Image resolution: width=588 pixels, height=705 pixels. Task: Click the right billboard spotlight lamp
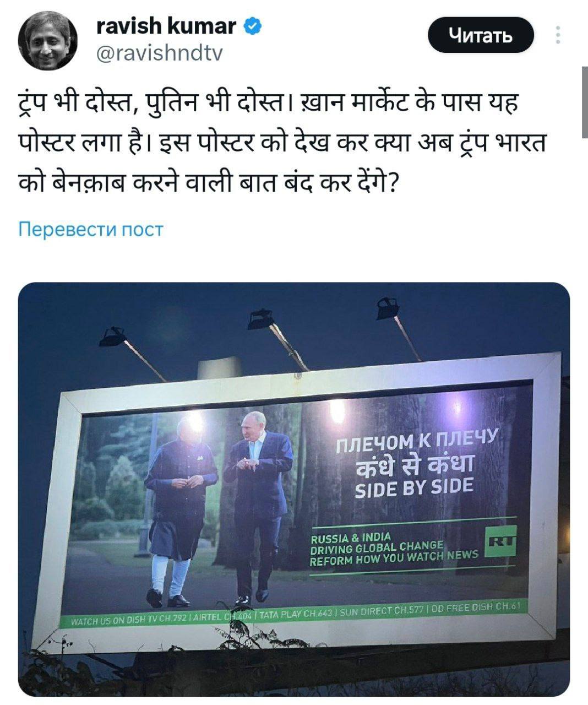[388, 308]
